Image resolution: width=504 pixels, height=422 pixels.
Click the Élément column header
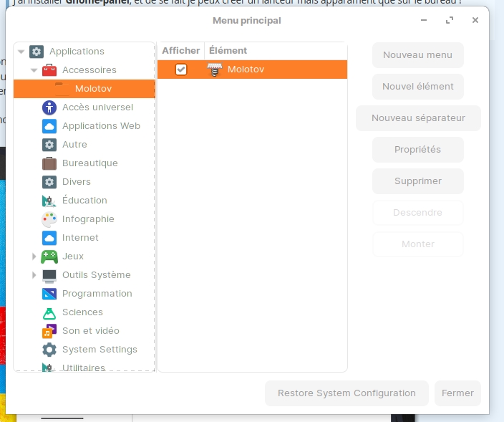228,51
